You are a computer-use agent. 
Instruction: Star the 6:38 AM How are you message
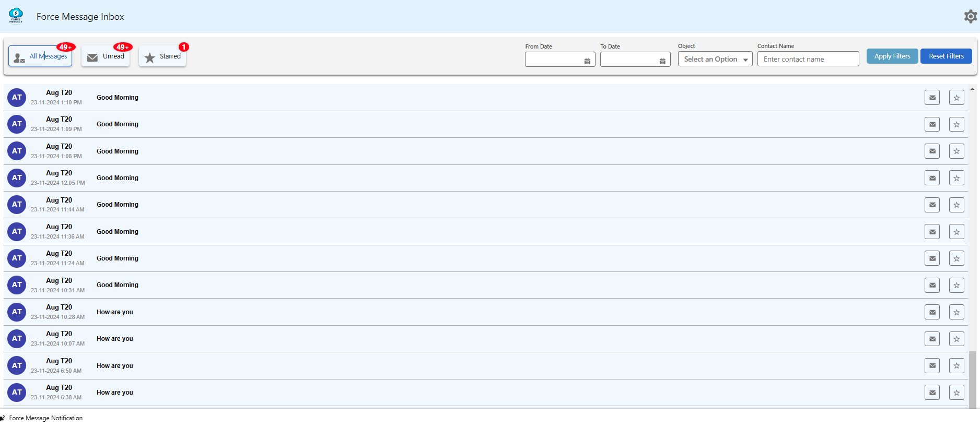[956, 393]
